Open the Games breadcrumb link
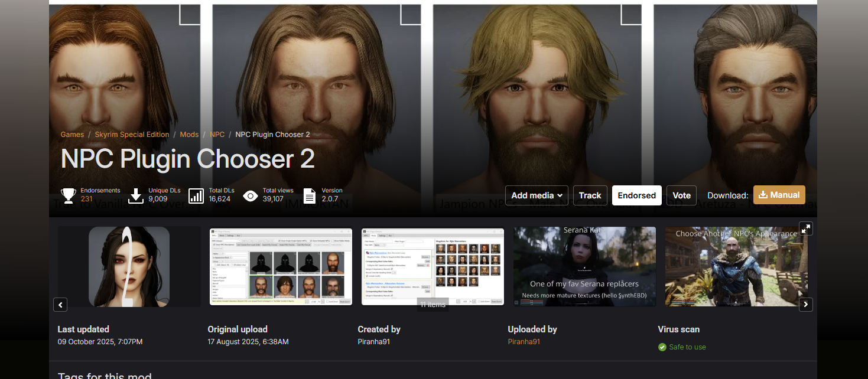This screenshot has height=379, width=868. tap(72, 135)
